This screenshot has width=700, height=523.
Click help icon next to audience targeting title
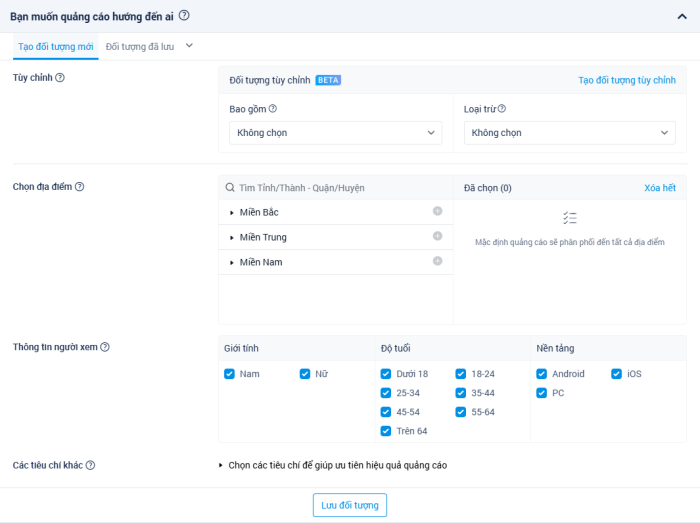pos(184,15)
